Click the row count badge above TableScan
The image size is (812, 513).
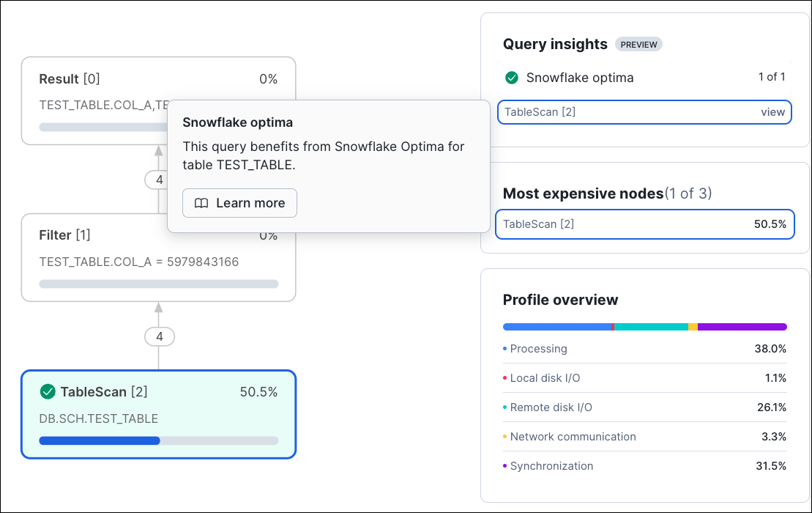[x=159, y=336]
